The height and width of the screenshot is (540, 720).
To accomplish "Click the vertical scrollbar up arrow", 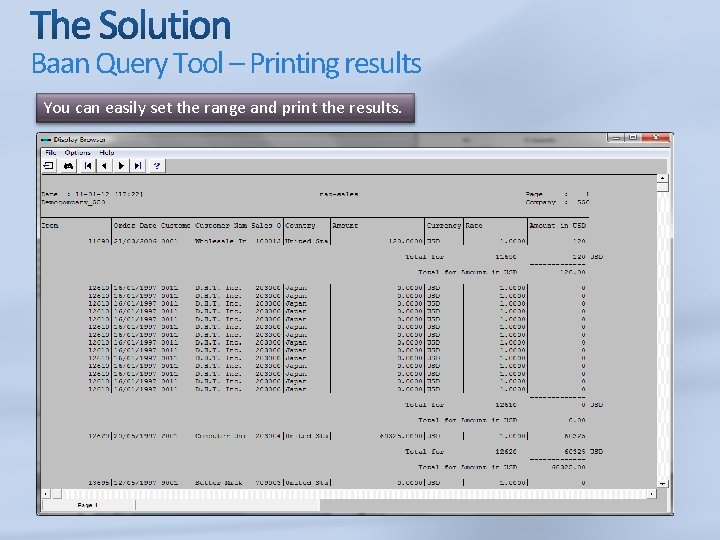I will 663,178.
